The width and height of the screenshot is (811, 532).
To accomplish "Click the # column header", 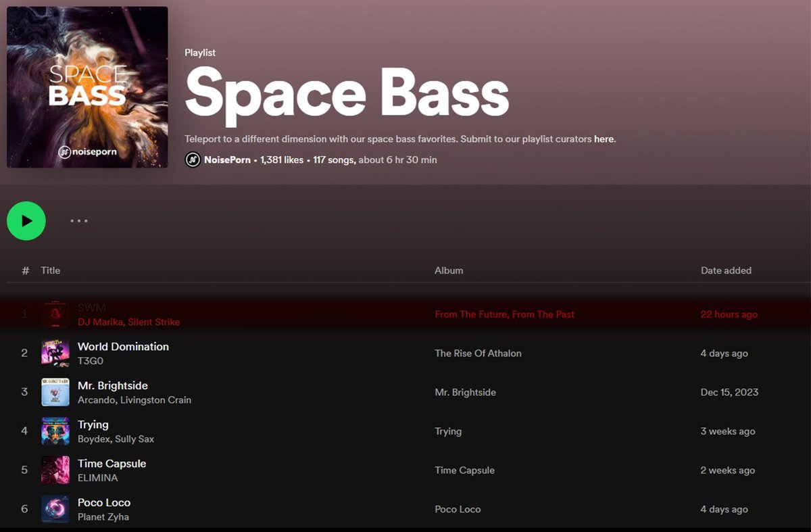I will [26, 270].
